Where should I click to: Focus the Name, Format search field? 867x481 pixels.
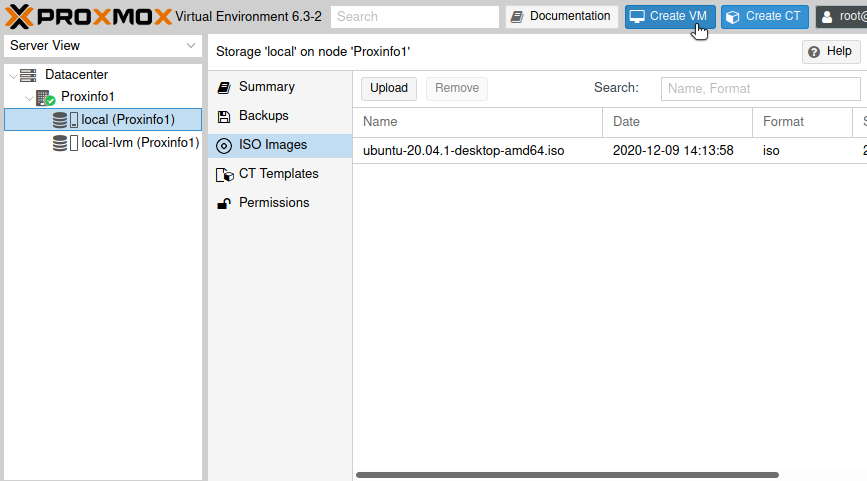coord(761,88)
